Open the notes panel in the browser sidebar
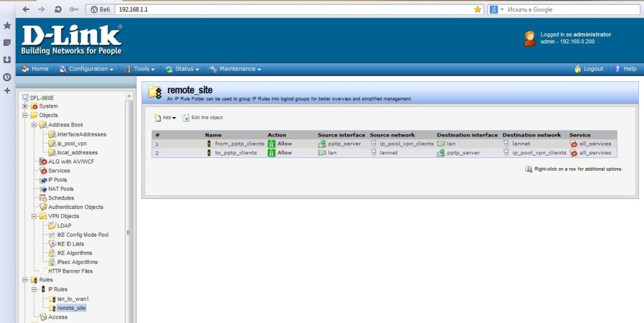Viewport: 644px width, 323px height. tap(7, 43)
